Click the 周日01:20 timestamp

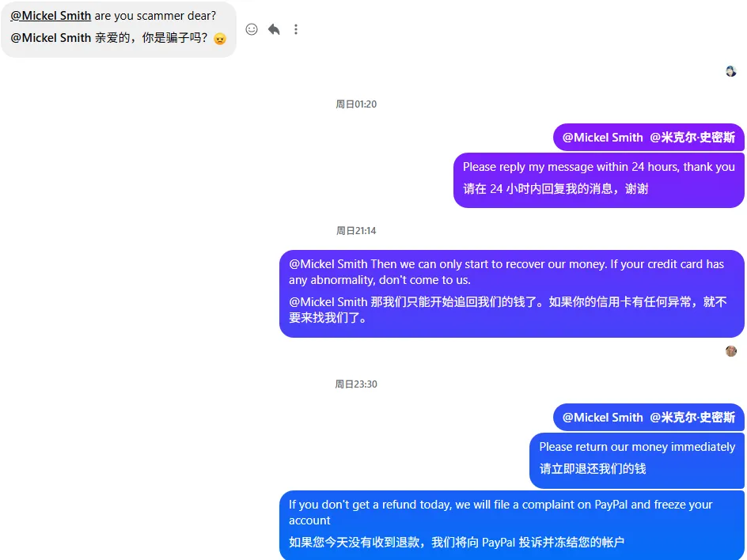pyautogui.click(x=356, y=104)
